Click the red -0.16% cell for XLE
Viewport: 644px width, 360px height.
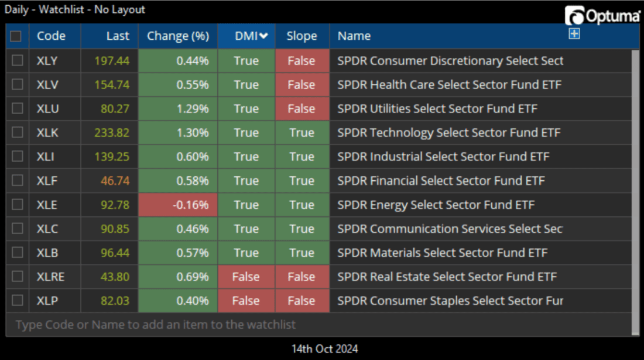[177, 204]
